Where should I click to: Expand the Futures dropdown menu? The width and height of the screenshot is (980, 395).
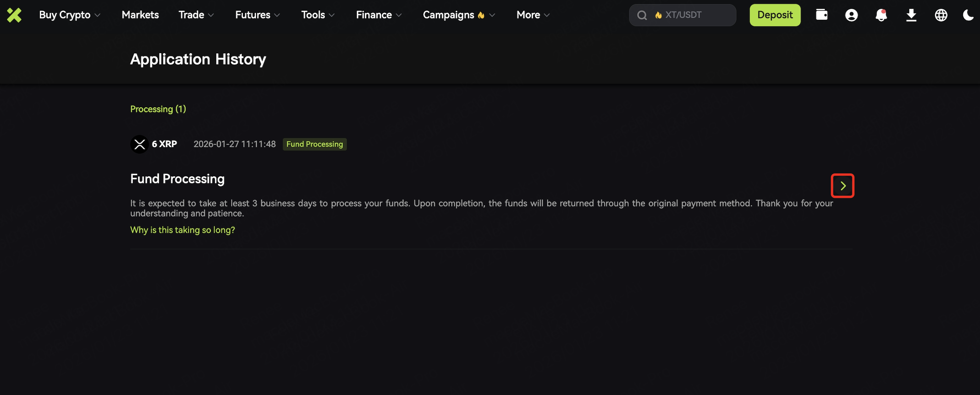[x=257, y=15]
